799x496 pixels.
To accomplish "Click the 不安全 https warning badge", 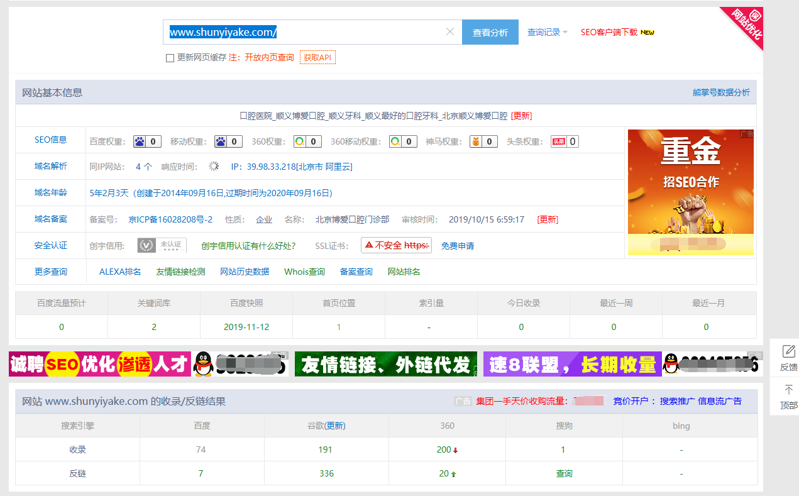I will [396, 245].
